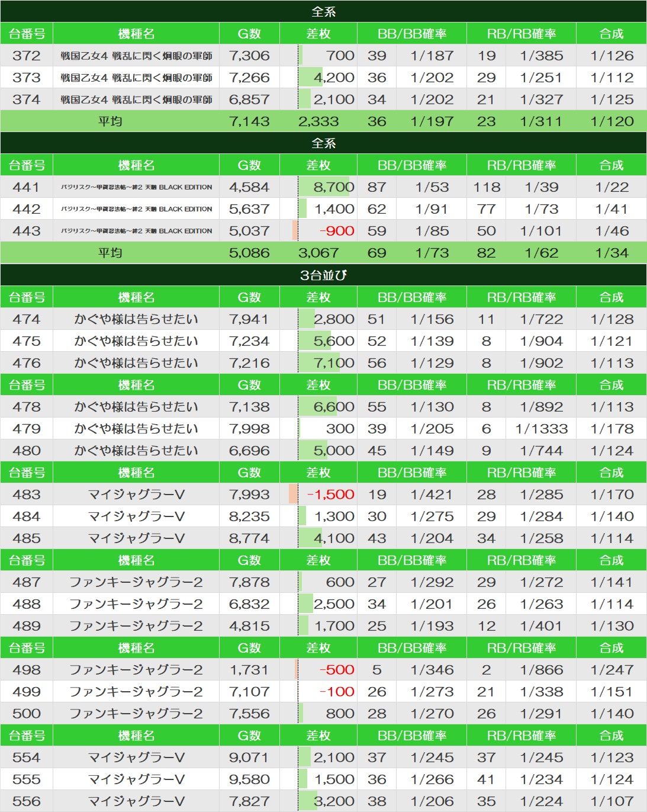Select RB rate 1/744
This screenshot has width=647, height=812.
point(542,451)
